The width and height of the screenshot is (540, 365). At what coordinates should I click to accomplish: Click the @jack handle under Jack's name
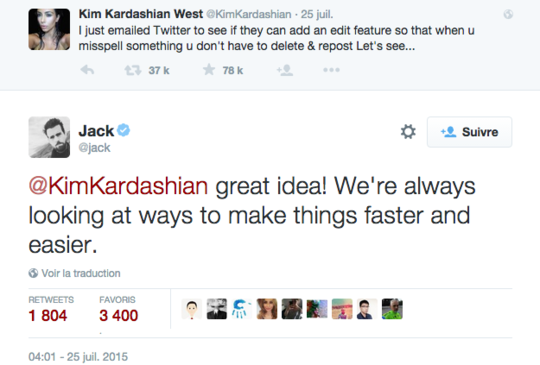[x=94, y=147]
